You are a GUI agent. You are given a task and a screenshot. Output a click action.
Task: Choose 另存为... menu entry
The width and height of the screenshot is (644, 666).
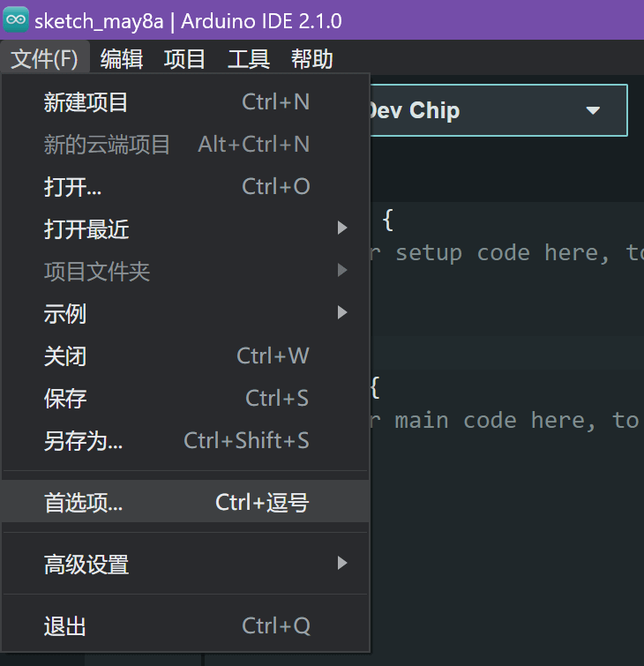(x=84, y=440)
